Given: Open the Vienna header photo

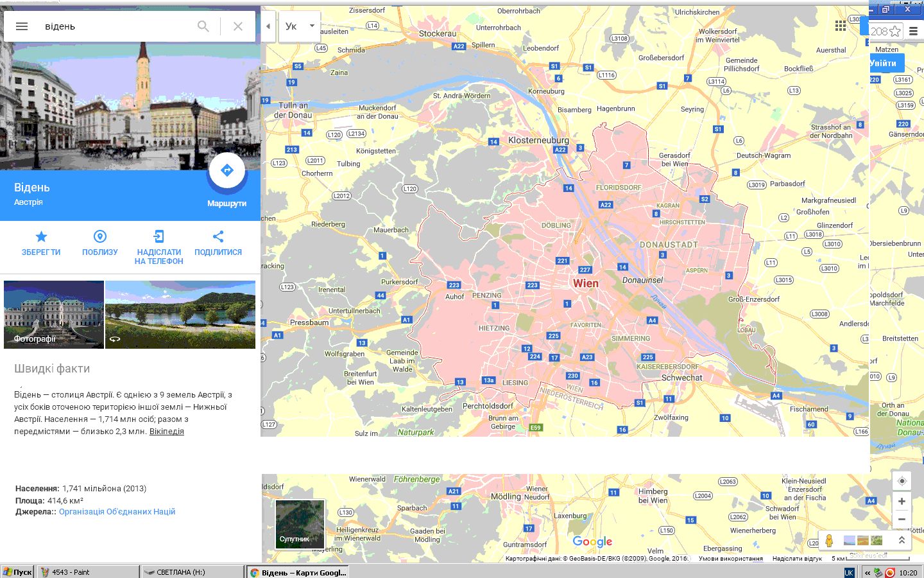Looking at the screenshot, I should coord(130,106).
